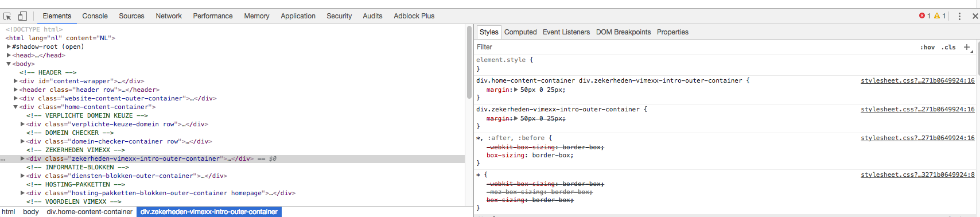The height and width of the screenshot is (217, 980).
Task: Click the element.style rule selector
Action: click(501, 60)
